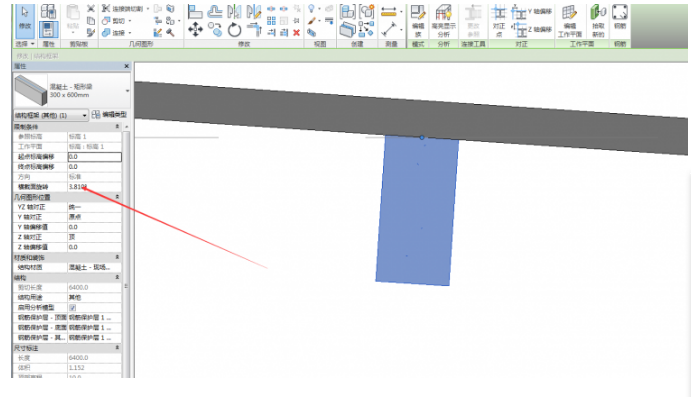Click the 钢筋保护层 - 底面 value
691x397 pixels.
click(94, 328)
